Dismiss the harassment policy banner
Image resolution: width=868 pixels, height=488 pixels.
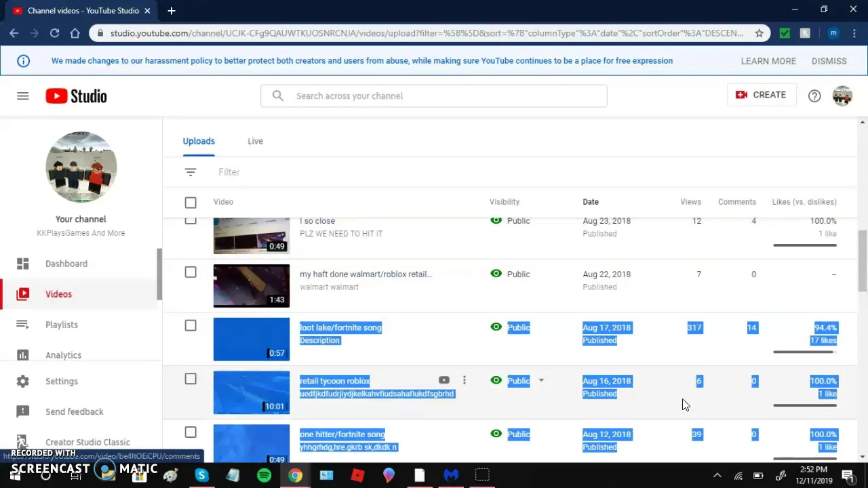pos(829,61)
